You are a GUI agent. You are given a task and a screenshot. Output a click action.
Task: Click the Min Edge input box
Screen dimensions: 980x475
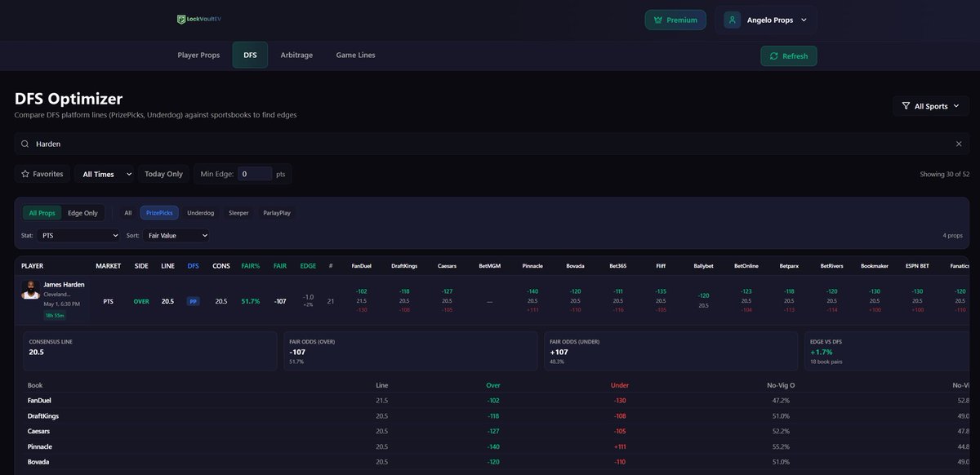coord(256,174)
